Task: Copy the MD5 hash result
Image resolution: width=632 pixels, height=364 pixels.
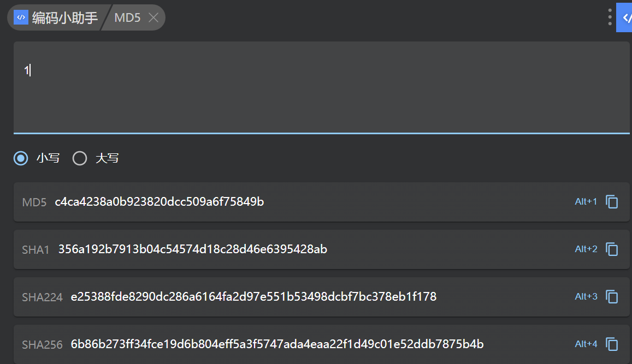Action: [x=612, y=202]
